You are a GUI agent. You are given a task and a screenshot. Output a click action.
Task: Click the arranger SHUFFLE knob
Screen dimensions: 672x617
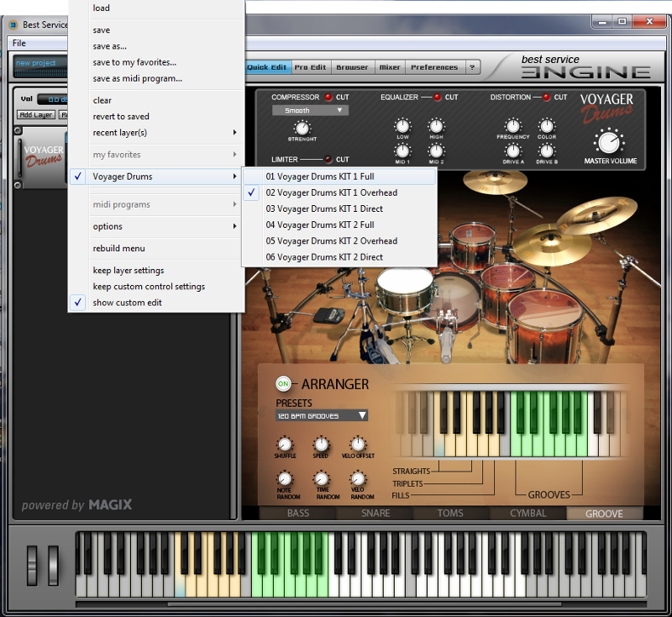[285, 445]
